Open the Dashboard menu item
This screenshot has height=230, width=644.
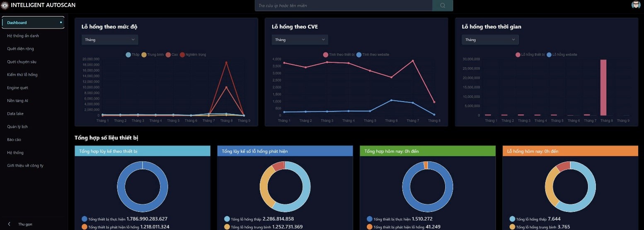(x=33, y=22)
